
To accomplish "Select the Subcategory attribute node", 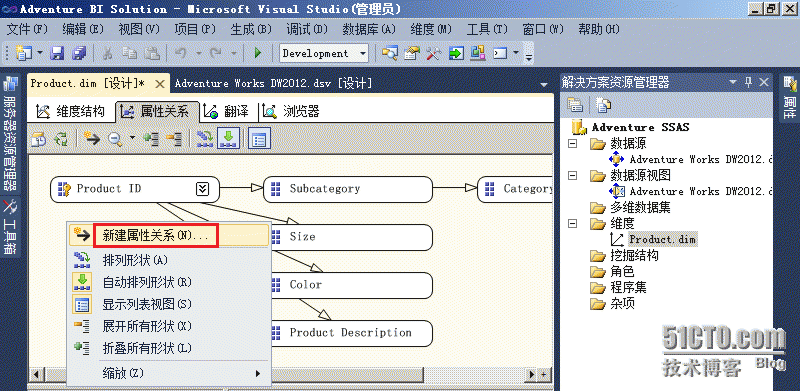I will (348, 189).
